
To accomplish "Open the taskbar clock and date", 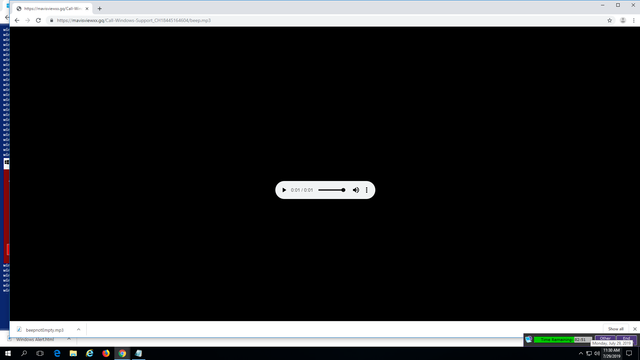I will (x=611, y=353).
